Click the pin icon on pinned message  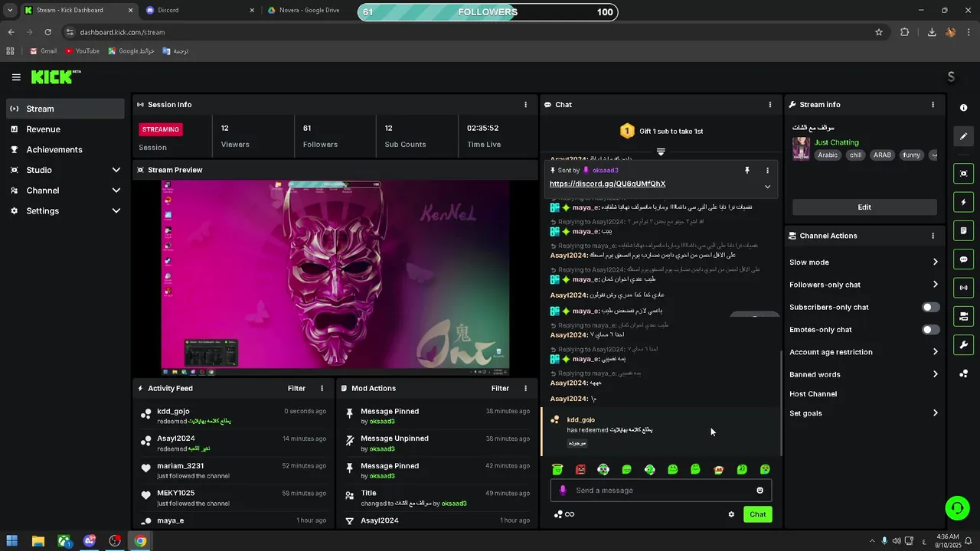point(747,171)
